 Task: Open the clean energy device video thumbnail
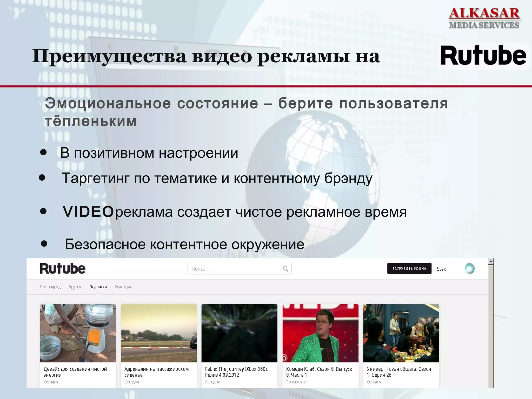click(x=78, y=333)
